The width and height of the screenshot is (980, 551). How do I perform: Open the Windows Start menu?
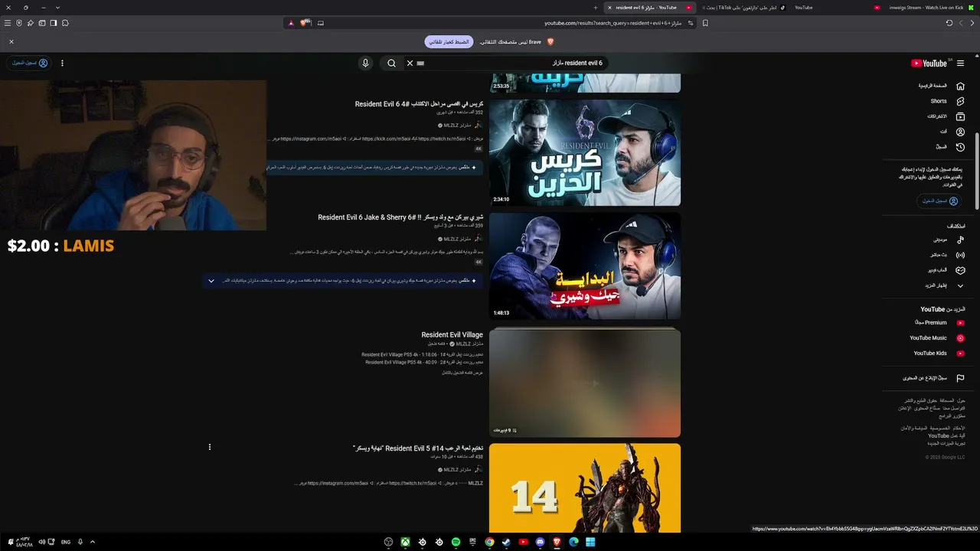(x=590, y=542)
